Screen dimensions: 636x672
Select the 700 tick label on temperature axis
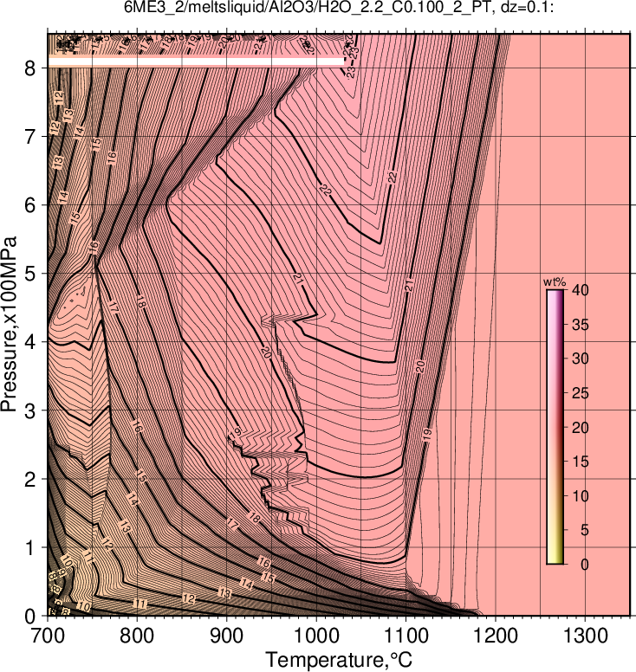47,636
